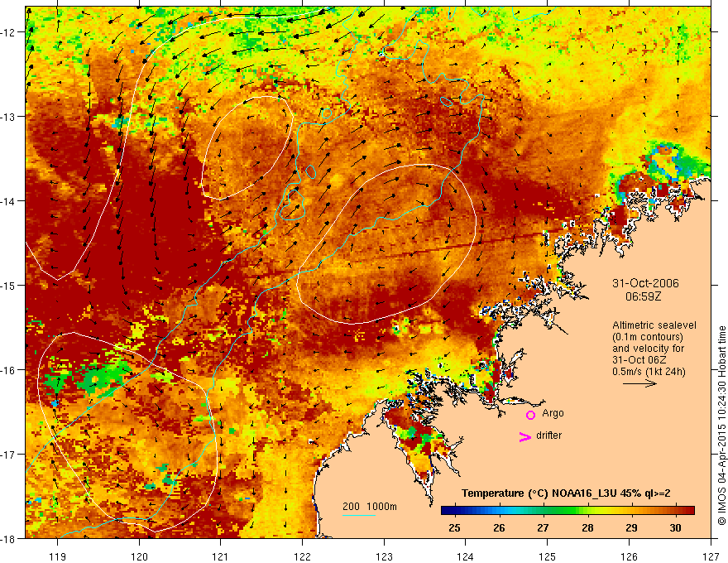Click the time text 06:59Z
728x563 pixels.
643,296
